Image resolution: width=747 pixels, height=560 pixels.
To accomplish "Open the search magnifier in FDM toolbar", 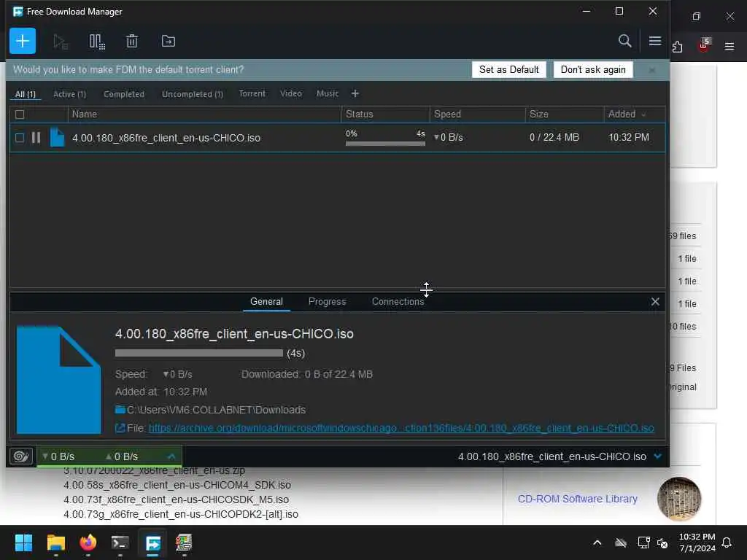I will click(624, 41).
